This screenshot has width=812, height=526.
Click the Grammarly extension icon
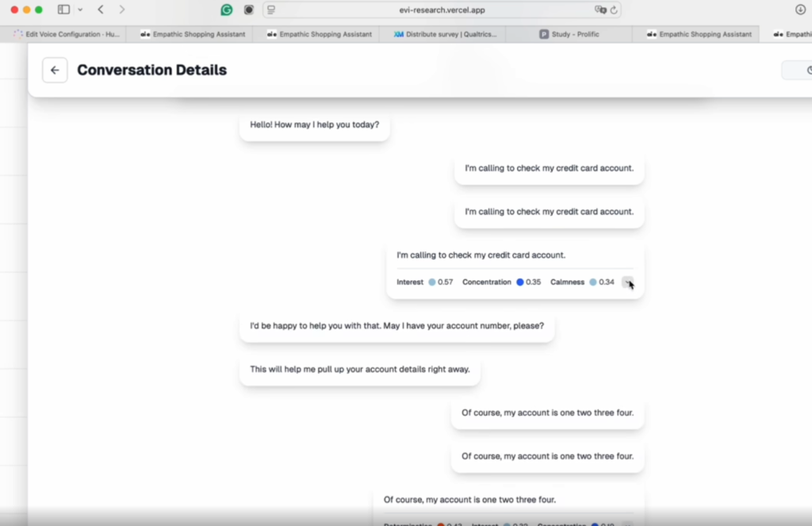pos(227,10)
